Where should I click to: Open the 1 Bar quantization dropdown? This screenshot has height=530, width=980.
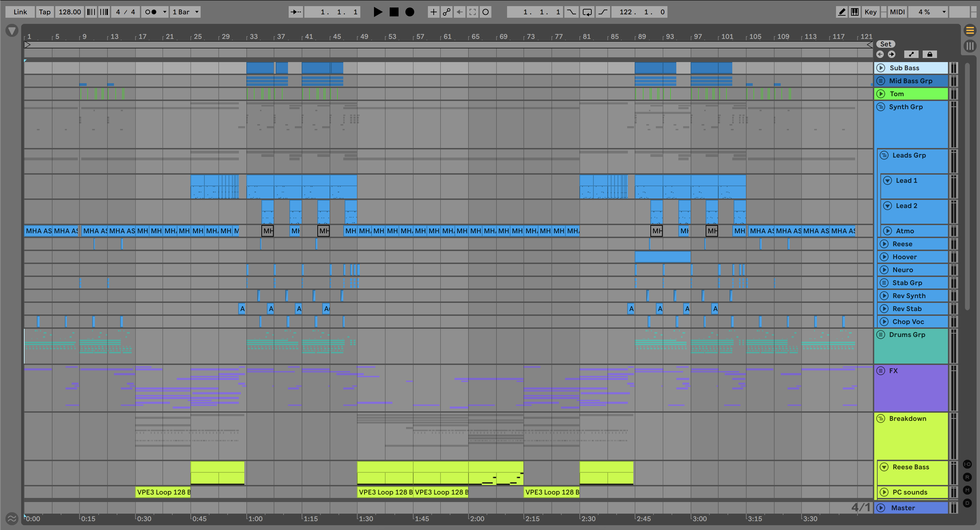click(185, 12)
